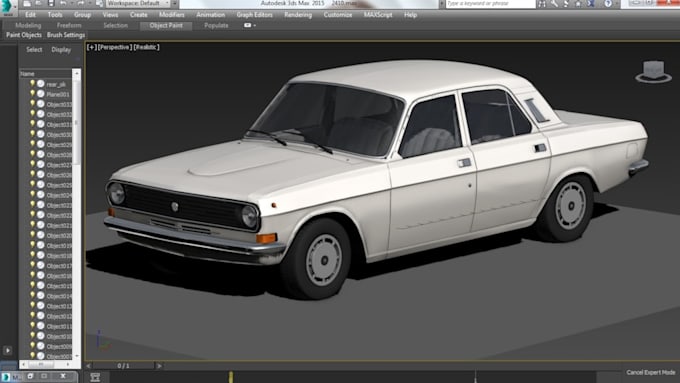680x383 pixels.
Task: Switch to the Populate ribbon tab
Action: (x=216, y=26)
